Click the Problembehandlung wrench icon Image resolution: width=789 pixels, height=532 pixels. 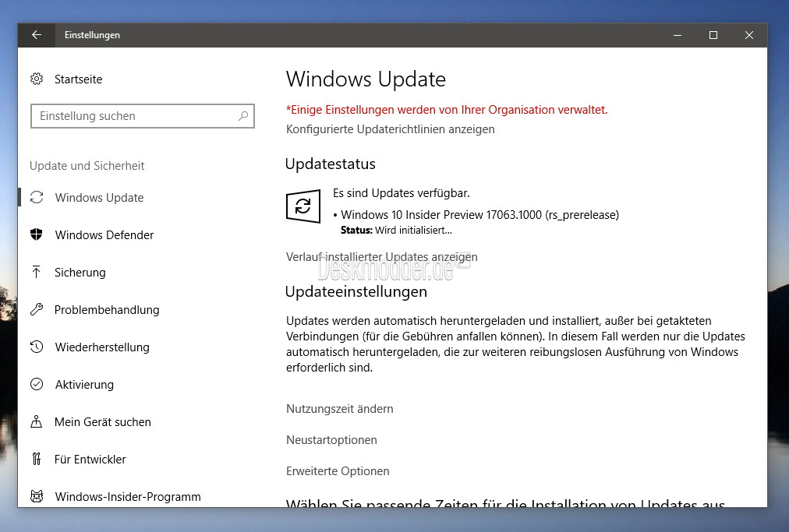click(x=36, y=310)
